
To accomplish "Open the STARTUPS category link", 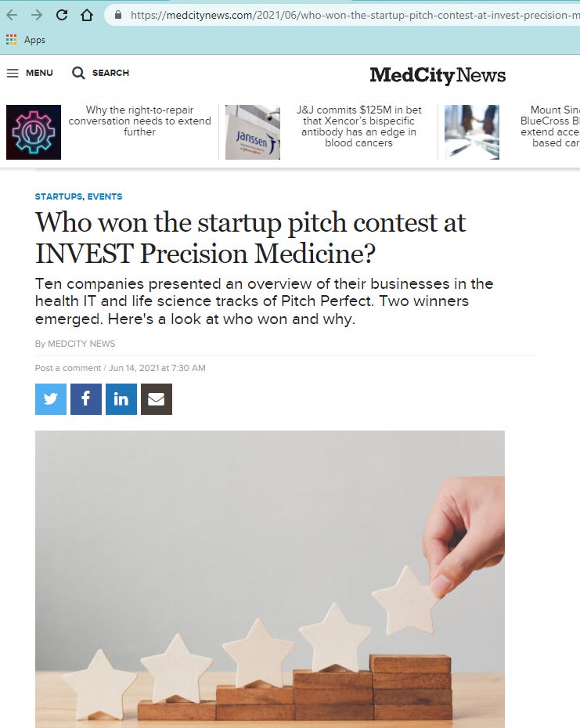I will coord(59,196).
